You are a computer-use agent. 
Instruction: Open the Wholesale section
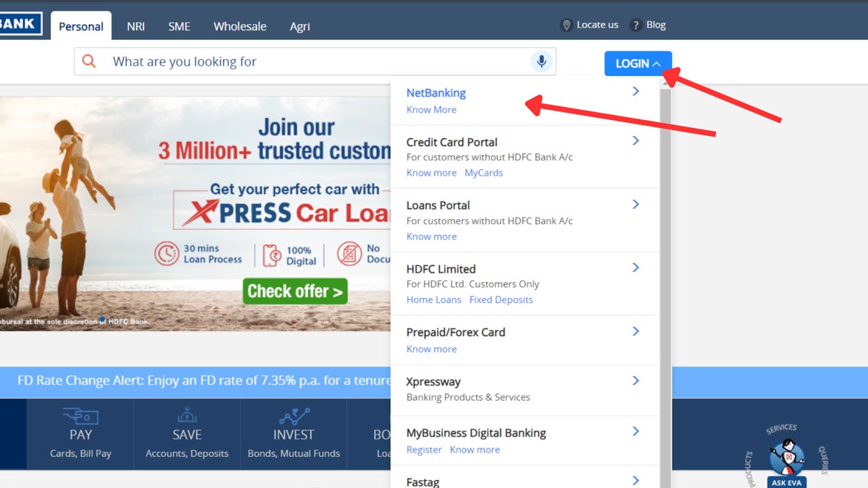click(x=239, y=26)
